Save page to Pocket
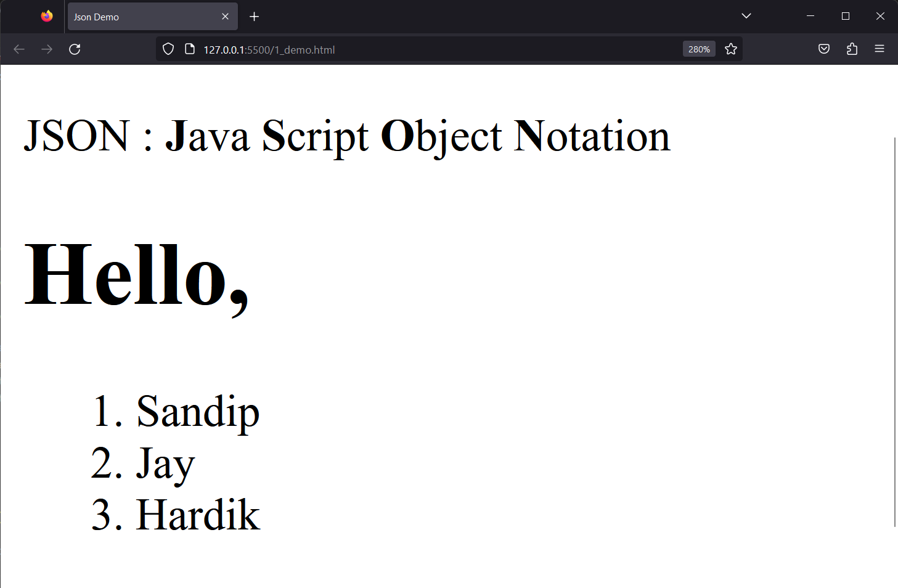898x588 pixels. tap(824, 49)
